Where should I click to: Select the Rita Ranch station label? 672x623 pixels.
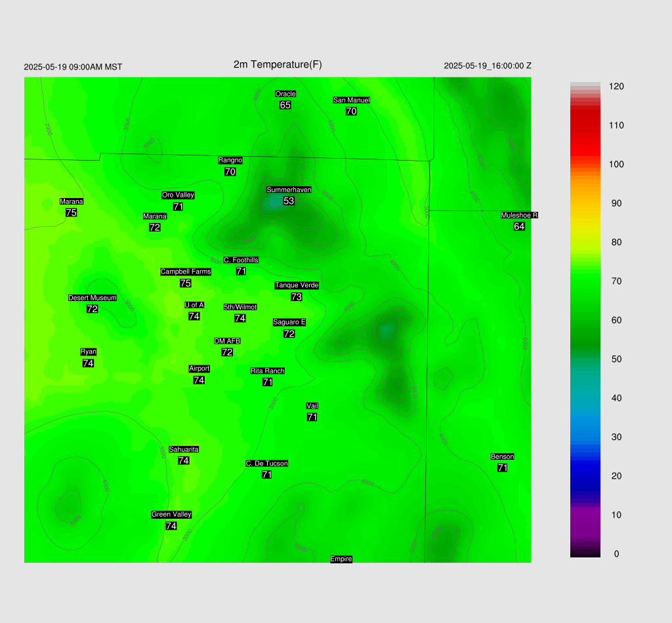pos(268,371)
